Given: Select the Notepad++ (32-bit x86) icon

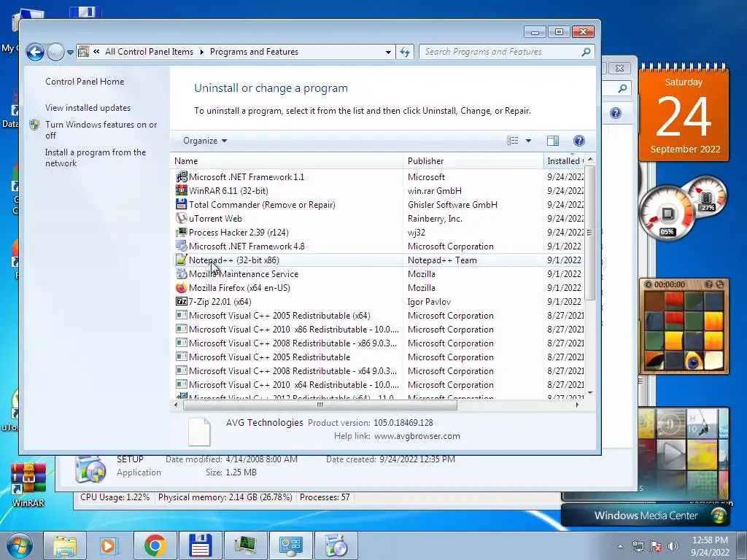Looking at the screenshot, I should coord(181,260).
